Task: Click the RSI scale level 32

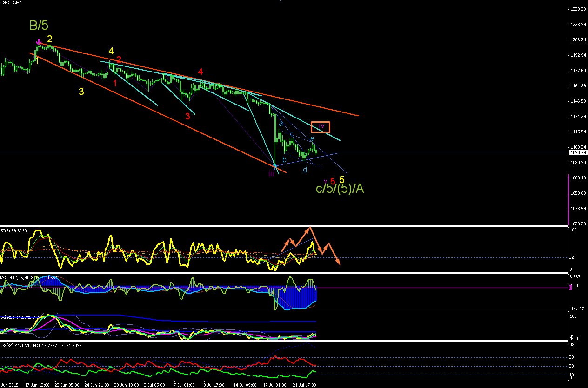Action: pyautogui.click(x=572, y=257)
